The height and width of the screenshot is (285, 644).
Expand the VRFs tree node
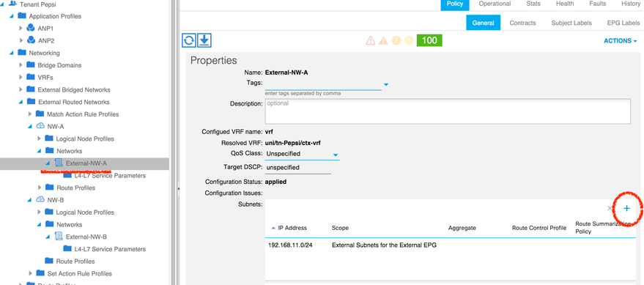coord(21,77)
